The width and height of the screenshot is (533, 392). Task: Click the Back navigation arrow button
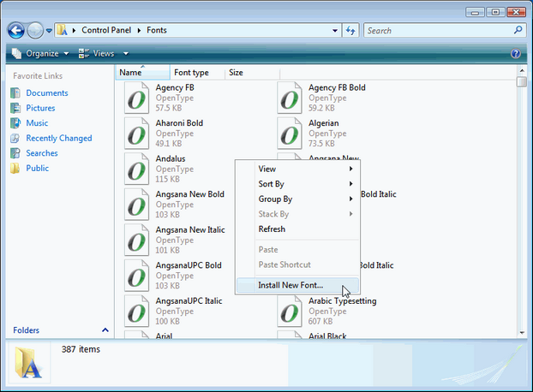point(16,31)
